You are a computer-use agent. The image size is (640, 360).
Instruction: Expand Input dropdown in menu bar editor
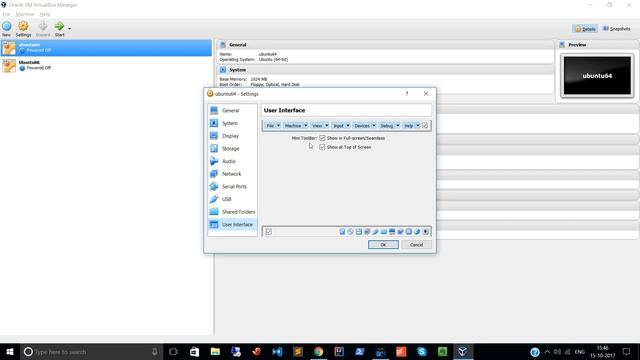[x=348, y=126]
